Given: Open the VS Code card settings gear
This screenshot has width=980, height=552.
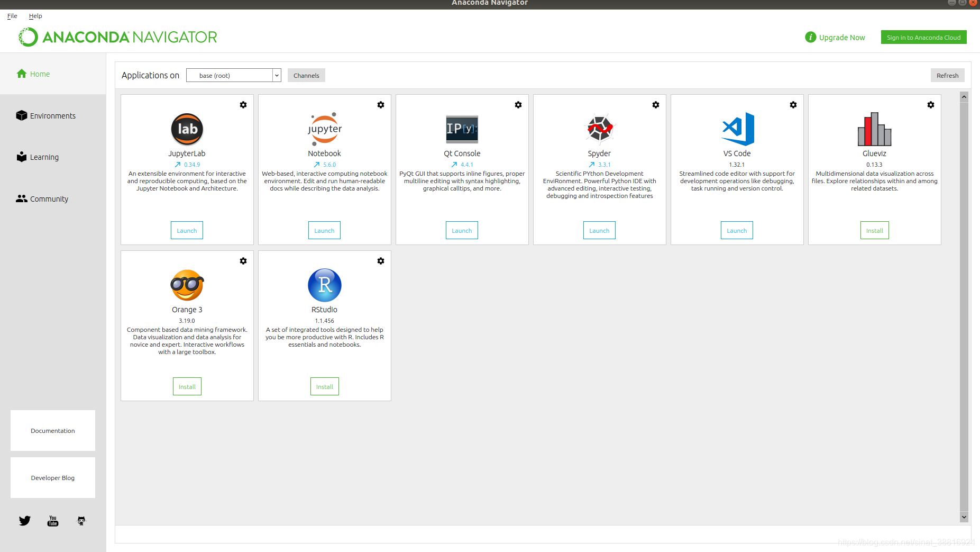Looking at the screenshot, I should pyautogui.click(x=793, y=105).
